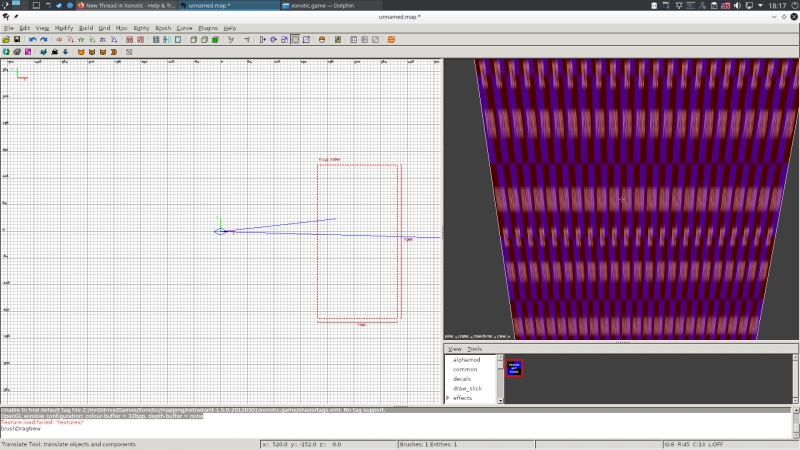
Task: Click the Open map folder icon
Action: tap(6, 40)
